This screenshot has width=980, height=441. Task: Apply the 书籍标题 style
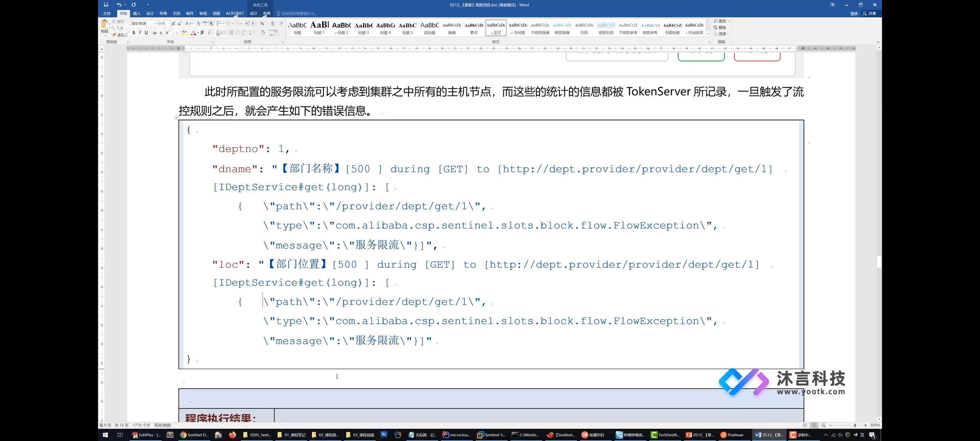pos(672,28)
